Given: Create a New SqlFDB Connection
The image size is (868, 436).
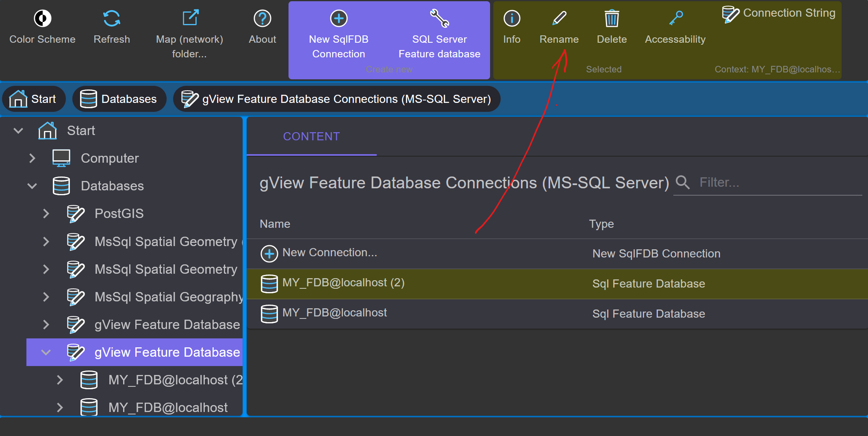Looking at the screenshot, I should (x=339, y=35).
